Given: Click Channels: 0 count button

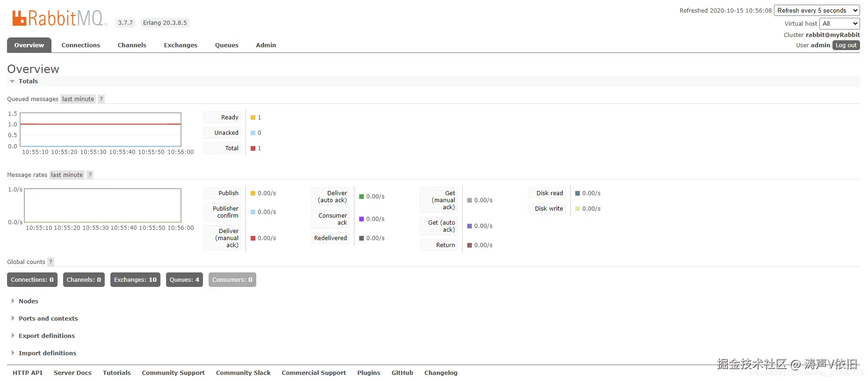Looking at the screenshot, I should (84, 280).
